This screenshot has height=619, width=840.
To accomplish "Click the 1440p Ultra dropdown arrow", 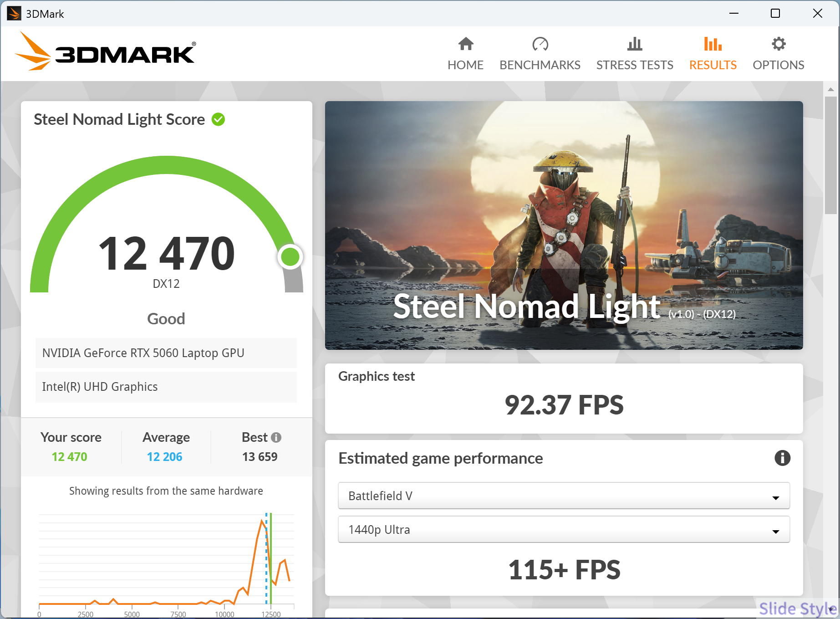I will (x=776, y=532).
